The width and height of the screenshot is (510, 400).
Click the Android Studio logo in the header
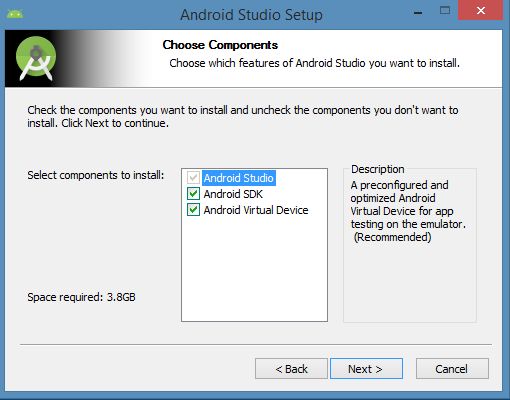(36, 59)
